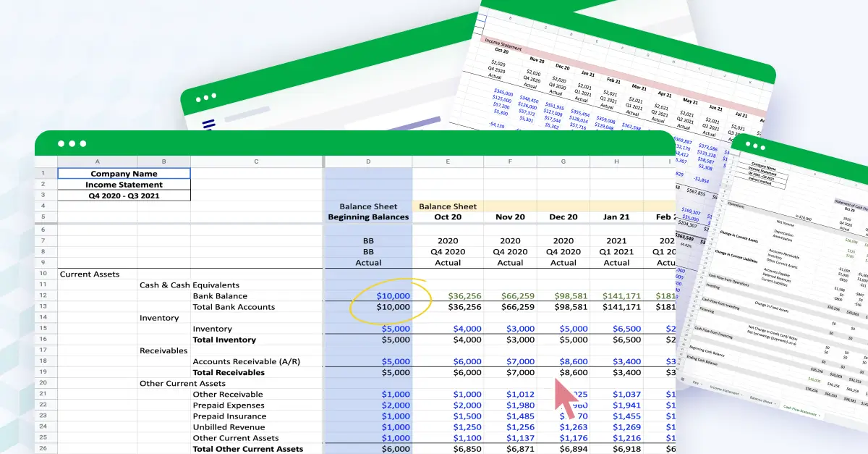Click the $6,850 total cell in row 26
Viewport: 868px width, 454px height.
tap(448, 449)
